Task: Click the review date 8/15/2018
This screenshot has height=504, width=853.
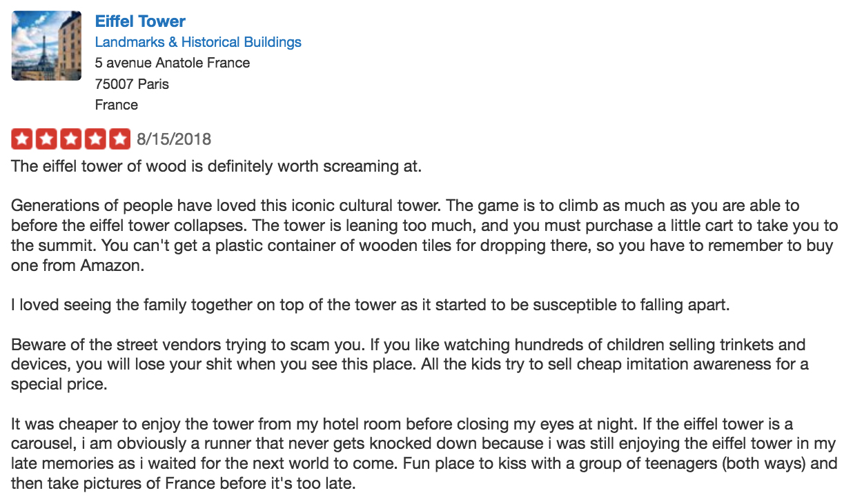Action: pyautogui.click(x=174, y=140)
